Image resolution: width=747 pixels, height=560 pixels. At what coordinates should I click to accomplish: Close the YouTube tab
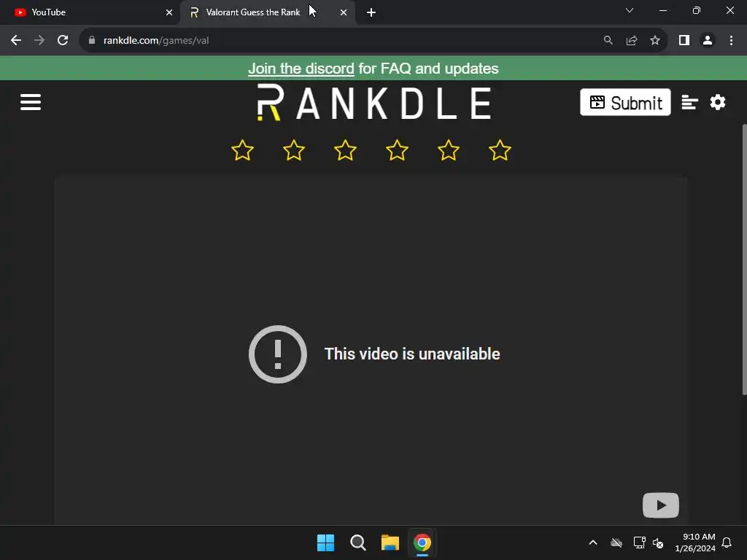tap(169, 12)
